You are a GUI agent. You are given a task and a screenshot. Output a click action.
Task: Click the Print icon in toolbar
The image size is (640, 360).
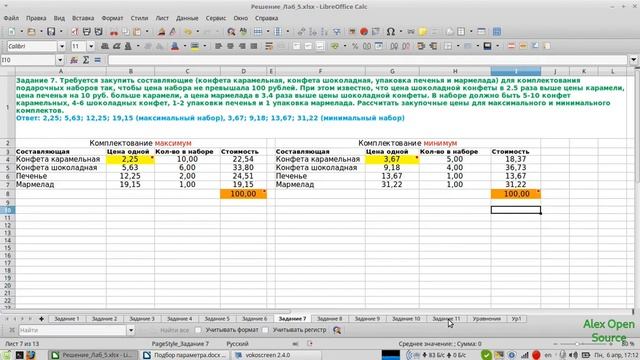(x=87, y=32)
